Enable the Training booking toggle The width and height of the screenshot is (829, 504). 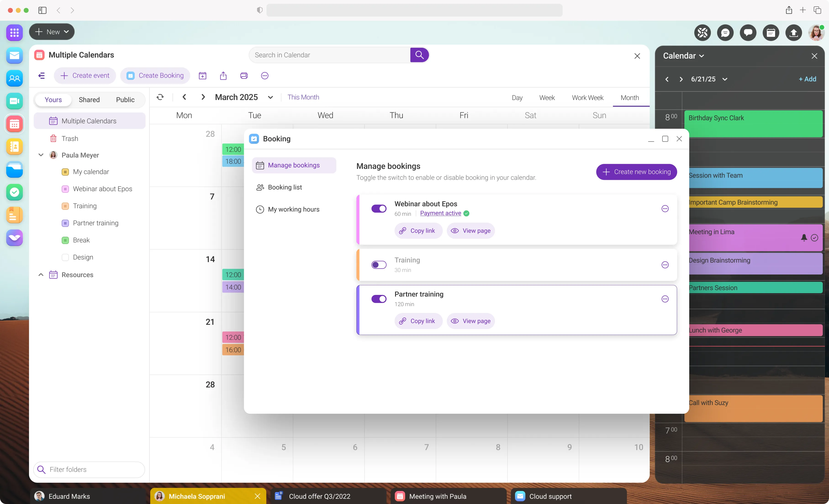click(x=379, y=265)
